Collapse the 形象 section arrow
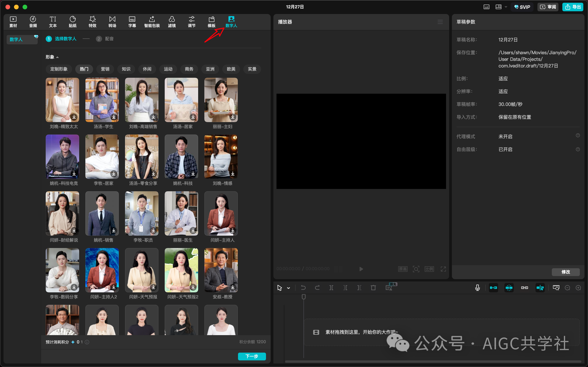 [x=57, y=57]
